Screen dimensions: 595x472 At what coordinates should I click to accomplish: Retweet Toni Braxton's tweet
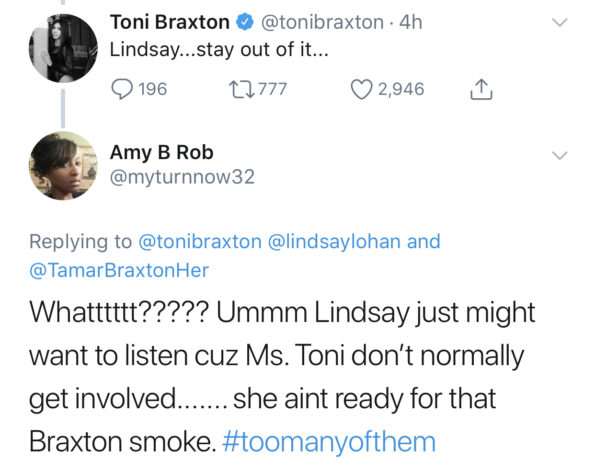(x=243, y=89)
